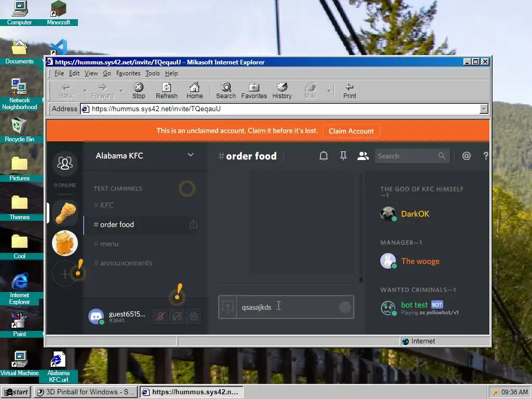532x399 pixels.
Task: Open the Help menu
Action: click(171, 73)
